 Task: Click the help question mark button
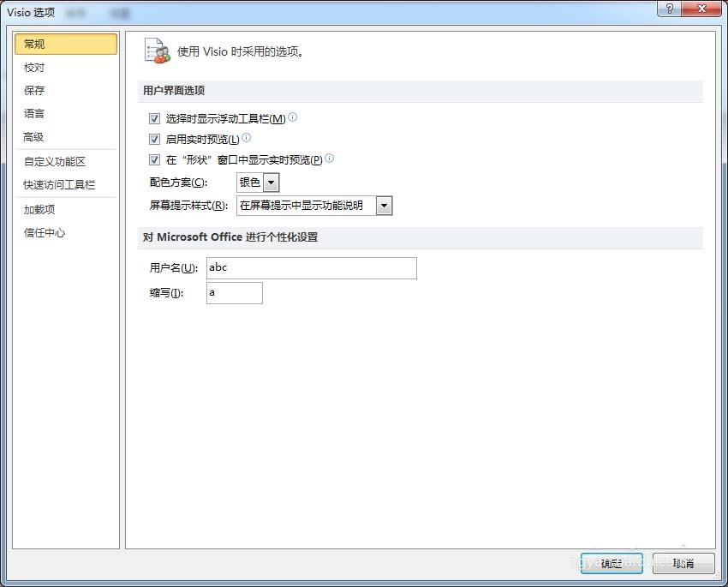[x=668, y=8]
